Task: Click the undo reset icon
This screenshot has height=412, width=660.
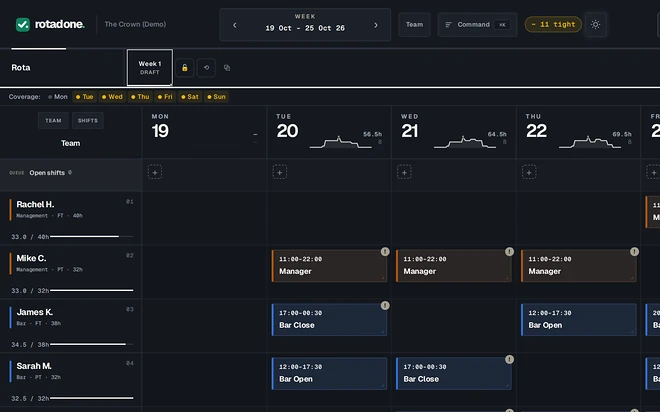Action: click(x=206, y=68)
